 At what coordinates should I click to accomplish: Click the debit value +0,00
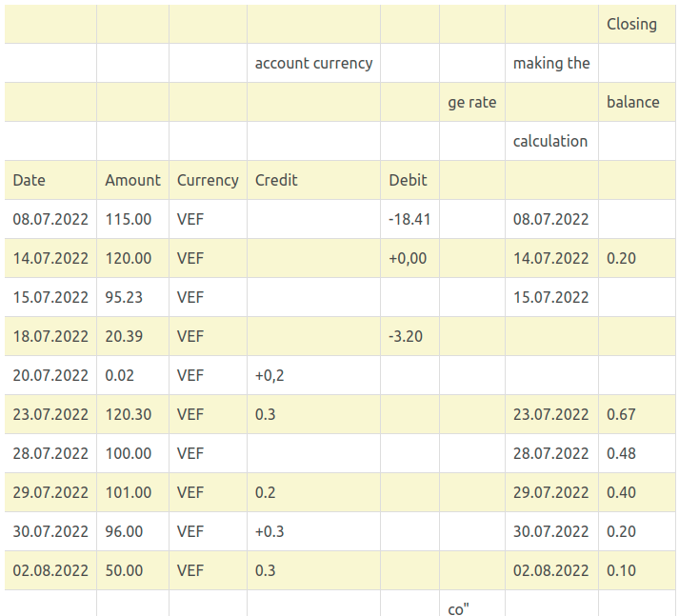click(409, 258)
